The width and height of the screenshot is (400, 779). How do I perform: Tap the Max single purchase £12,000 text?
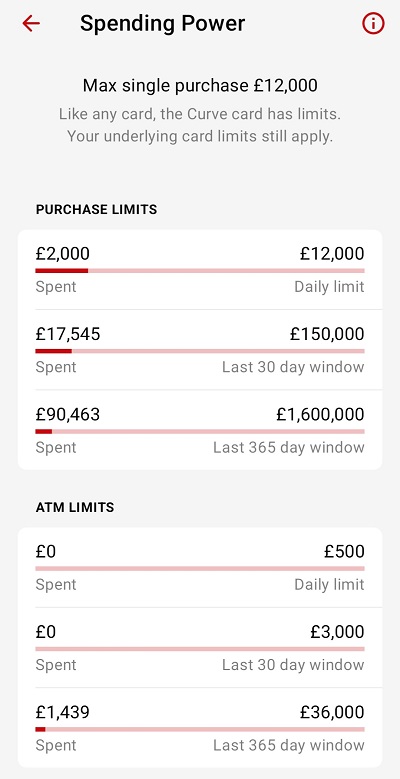point(200,86)
